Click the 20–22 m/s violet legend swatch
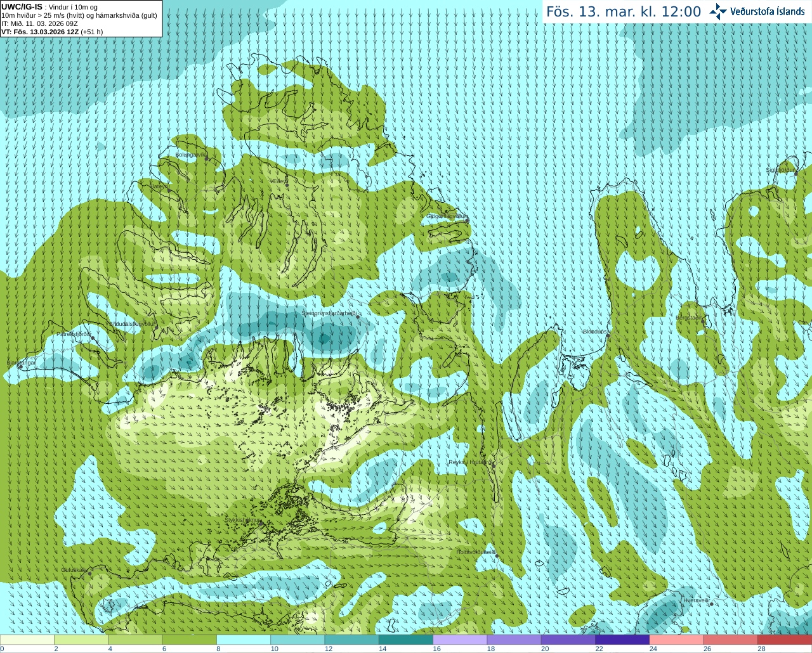The width and height of the screenshot is (812, 653). (x=568, y=640)
